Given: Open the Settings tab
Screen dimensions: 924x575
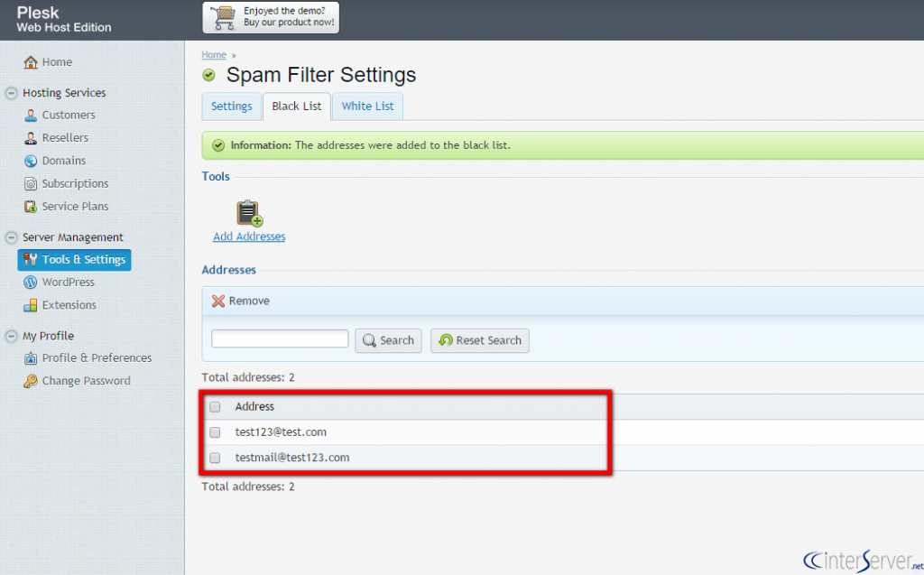Looking at the screenshot, I should point(231,106).
